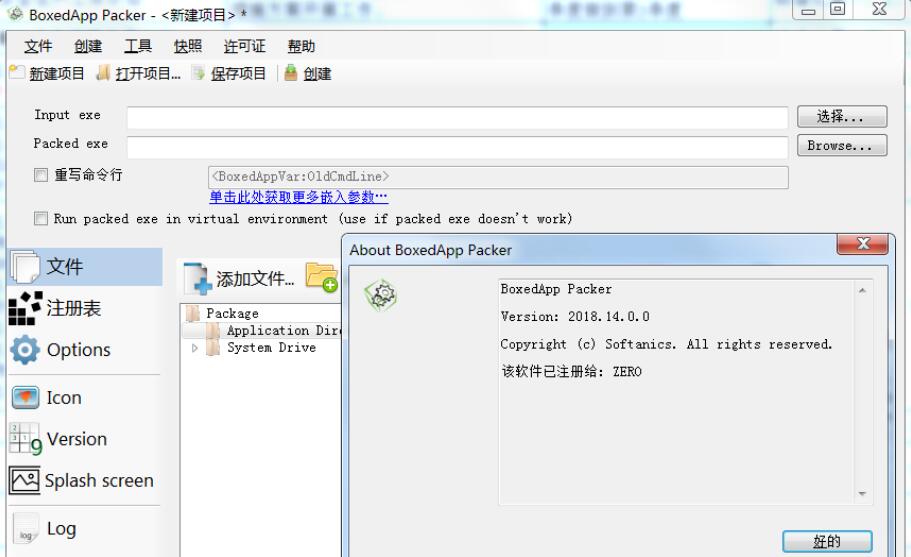Click the add folder icon with green plus
Viewport: 911px width, 557px height.
coord(321,276)
